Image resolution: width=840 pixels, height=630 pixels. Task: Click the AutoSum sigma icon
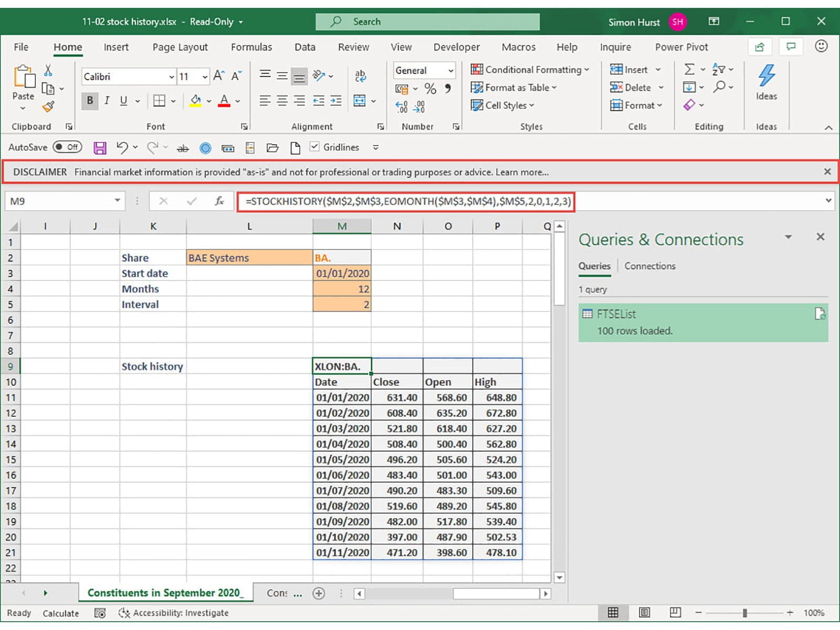pos(689,69)
